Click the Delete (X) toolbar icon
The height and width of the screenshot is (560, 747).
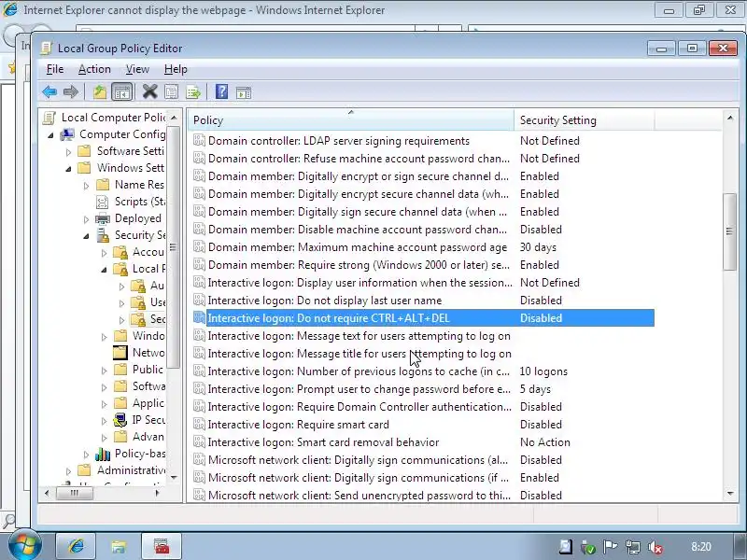point(150,91)
